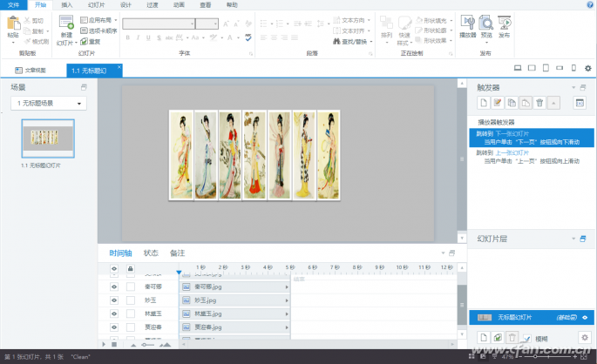Toggle visibility of 妙玉 timeline row
This screenshot has height=364, width=597.
point(114,300)
